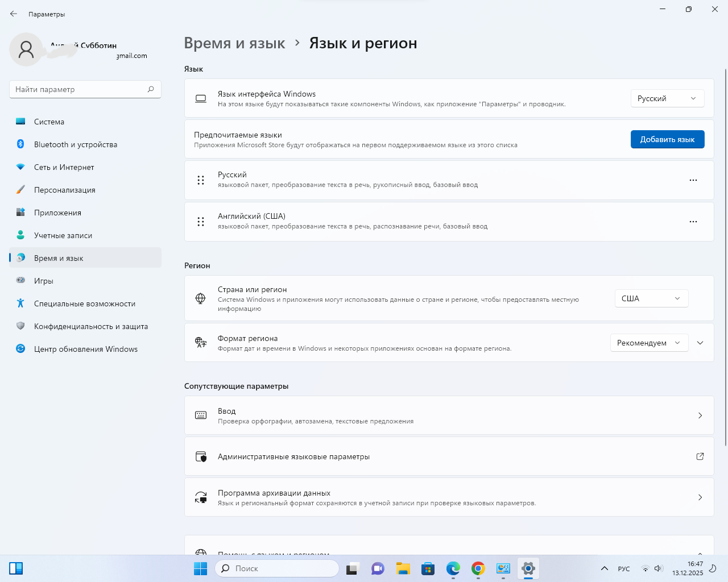Open Административные языковые параметры link

point(449,456)
